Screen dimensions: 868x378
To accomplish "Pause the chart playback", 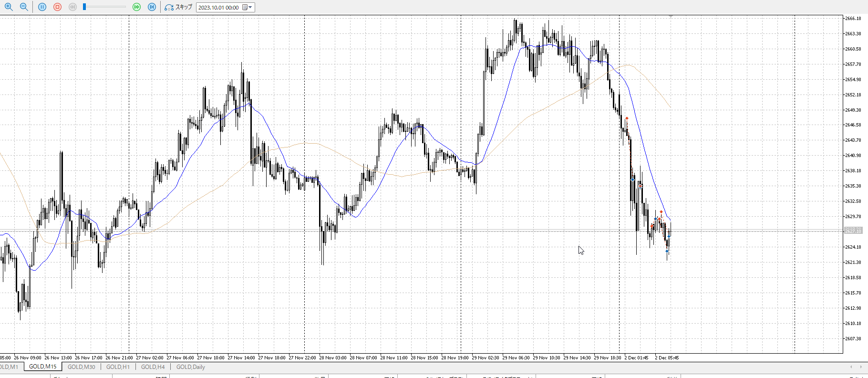I will (x=42, y=7).
